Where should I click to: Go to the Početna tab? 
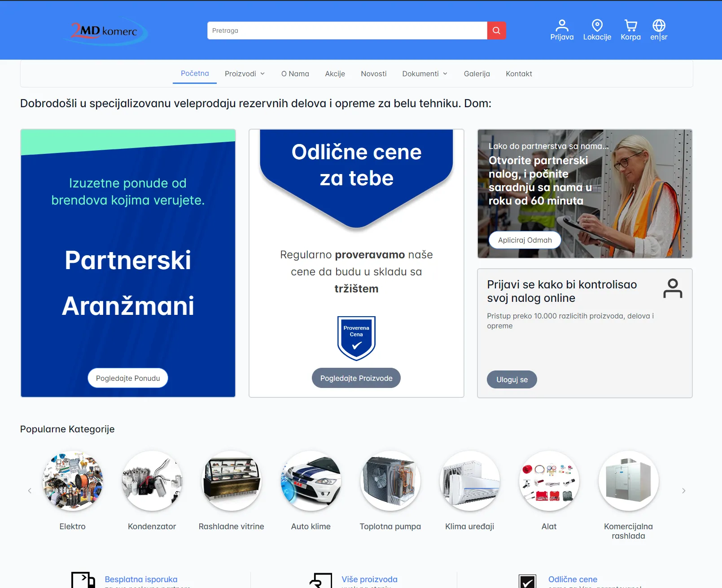(x=195, y=73)
